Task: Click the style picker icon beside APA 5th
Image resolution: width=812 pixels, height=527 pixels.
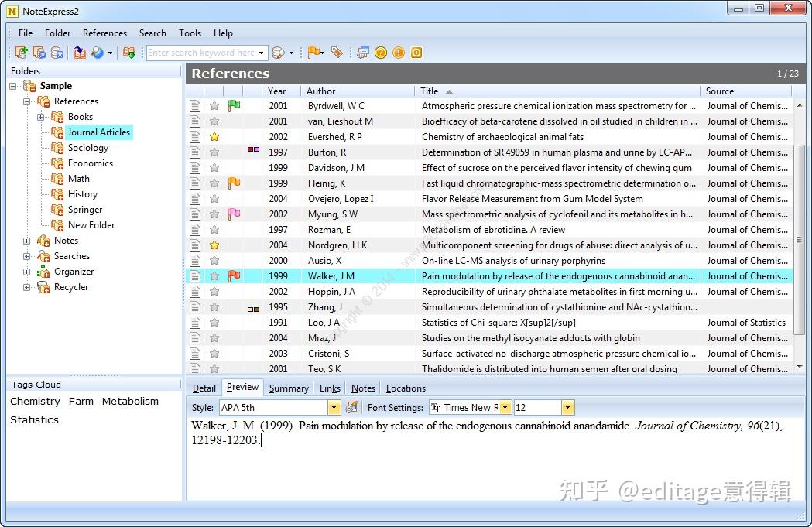Action: 352,406
